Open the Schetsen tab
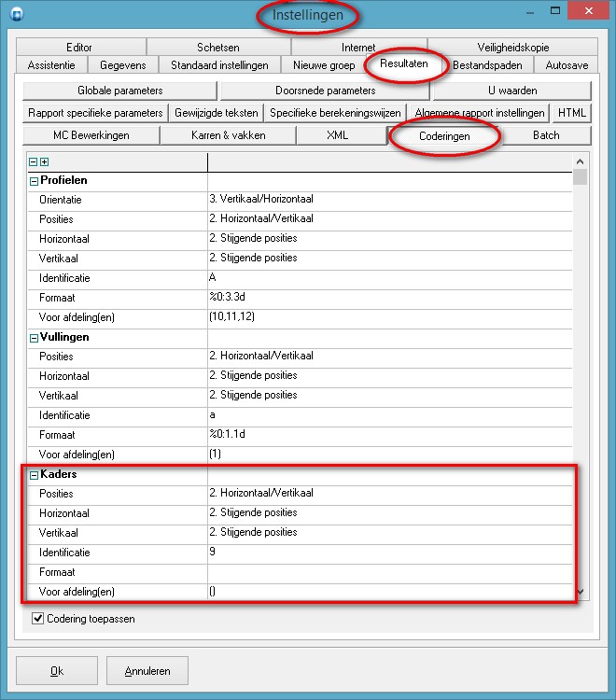The image size is (616, 700). click(x=218, y=48)
